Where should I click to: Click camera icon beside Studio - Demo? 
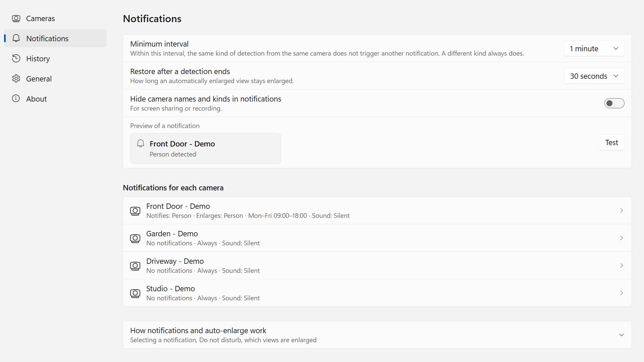point(135,293)
